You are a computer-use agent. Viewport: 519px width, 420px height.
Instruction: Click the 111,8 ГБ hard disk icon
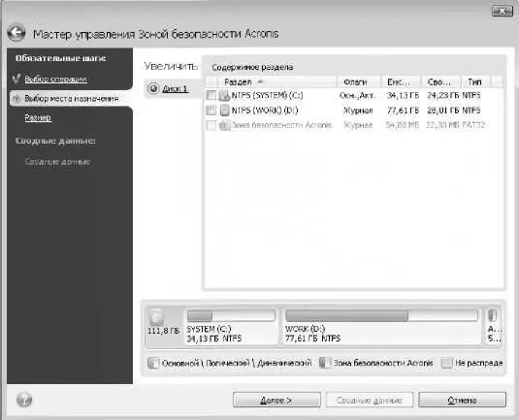(157, 317)
